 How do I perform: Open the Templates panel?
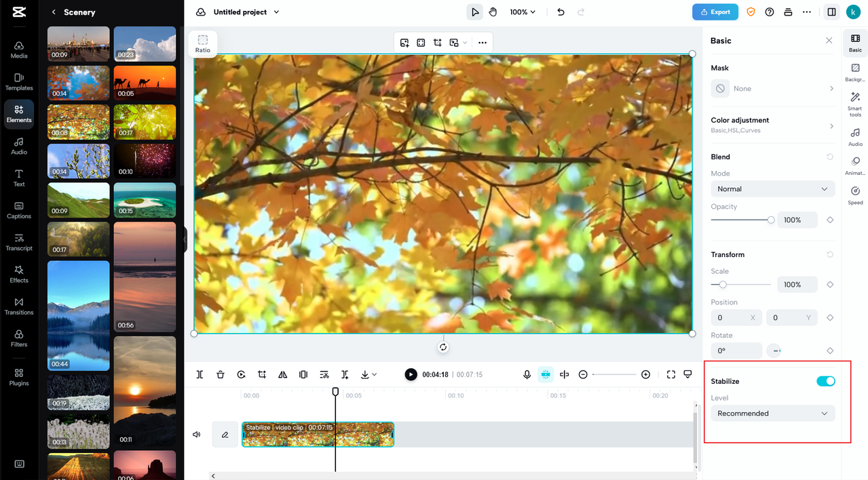19,82
